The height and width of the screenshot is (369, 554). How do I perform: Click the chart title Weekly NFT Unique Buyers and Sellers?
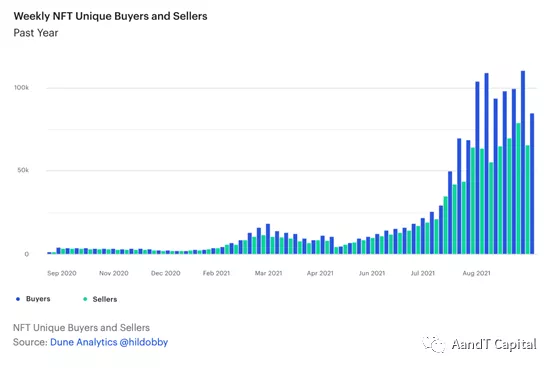coord(110,16)
